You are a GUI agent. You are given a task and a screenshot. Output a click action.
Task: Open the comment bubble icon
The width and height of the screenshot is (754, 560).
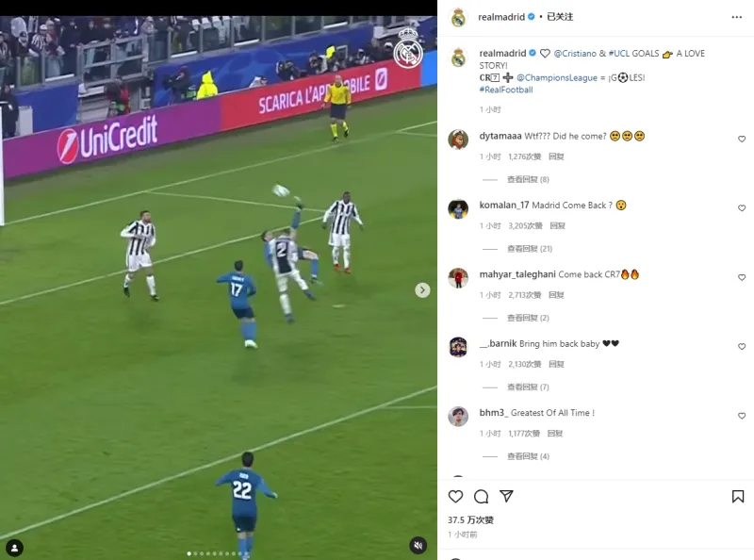pyautogui.click(x=481, y=497)
